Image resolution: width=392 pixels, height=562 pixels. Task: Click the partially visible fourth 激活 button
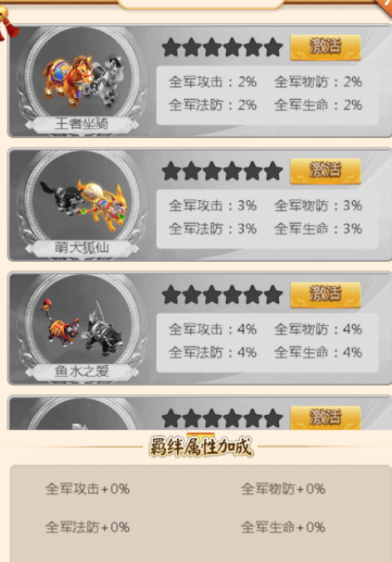[x=325, y=417]
